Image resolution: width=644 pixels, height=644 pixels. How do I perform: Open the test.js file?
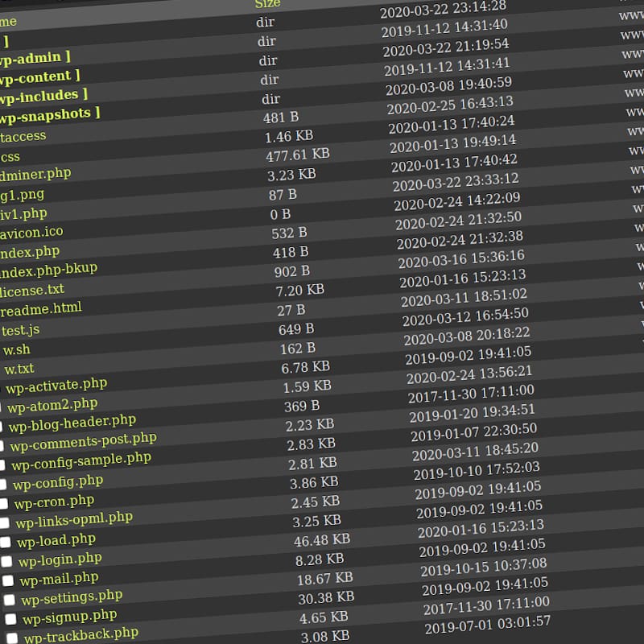pyautogui.click(x=21, y=330)
